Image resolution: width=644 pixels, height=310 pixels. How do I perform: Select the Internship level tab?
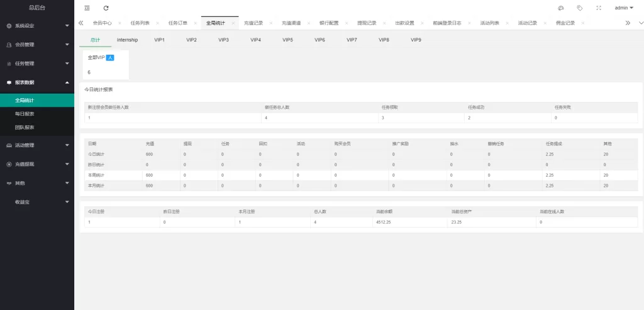pyautogui.click(x=127, y=40)
